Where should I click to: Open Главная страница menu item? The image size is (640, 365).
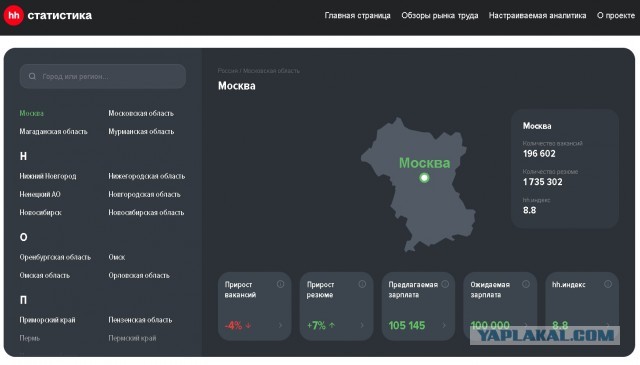click(358, 16)
